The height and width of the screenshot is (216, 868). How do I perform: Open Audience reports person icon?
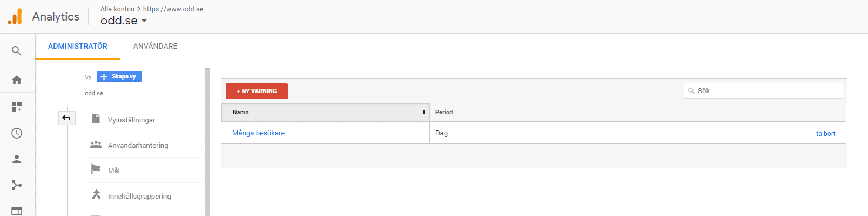click(x=17, y=159)
